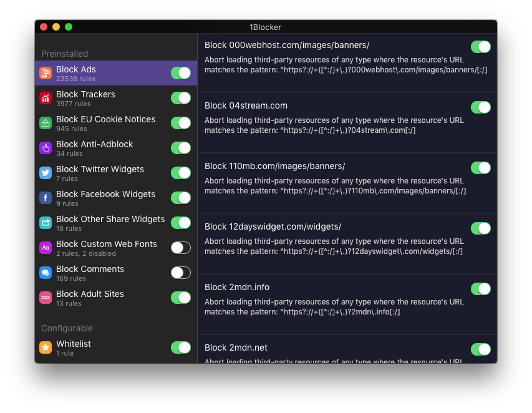Disable the Block Twitter Widgets toggle
Image resolution: width=532 pixels, height=413 pixels.
click(181, 173)
